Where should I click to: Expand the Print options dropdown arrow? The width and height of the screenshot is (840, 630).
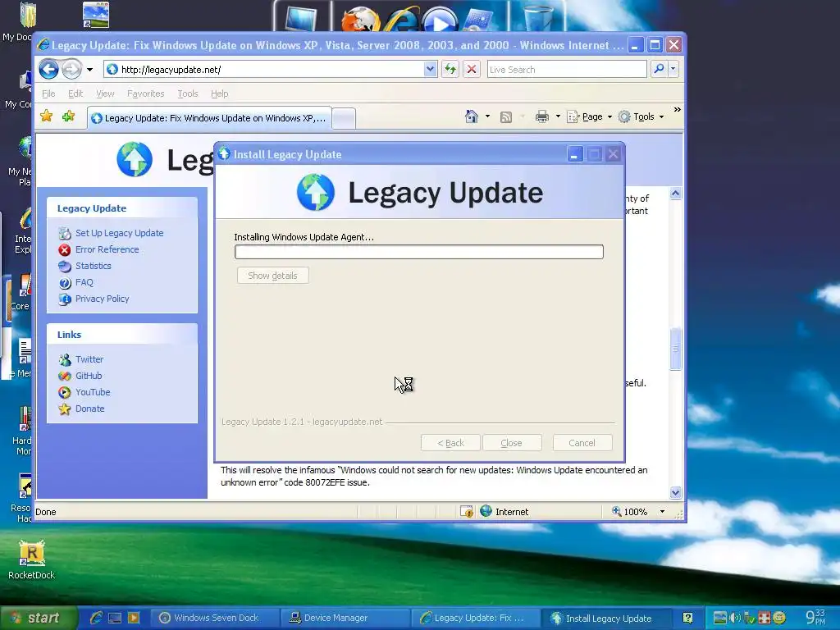558,116
